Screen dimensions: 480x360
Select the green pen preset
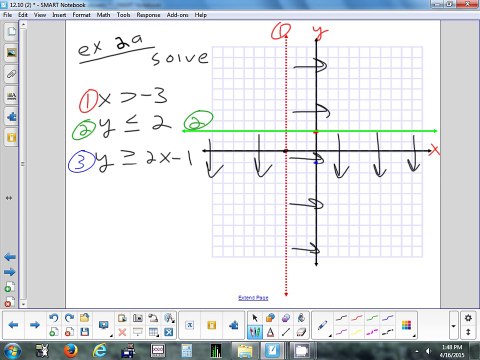372,318
